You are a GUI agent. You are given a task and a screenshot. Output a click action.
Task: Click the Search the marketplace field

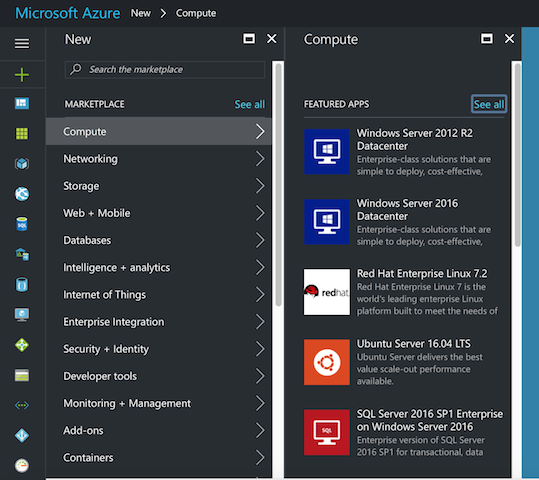[165, 69]
